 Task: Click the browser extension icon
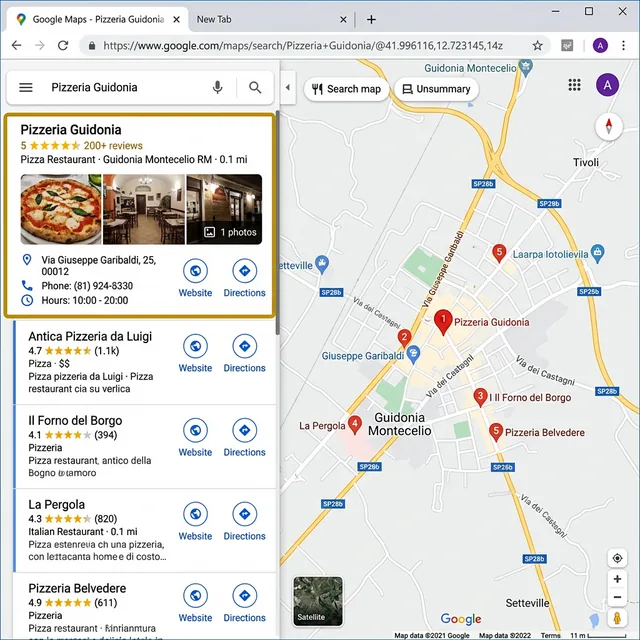coord(567,45)
